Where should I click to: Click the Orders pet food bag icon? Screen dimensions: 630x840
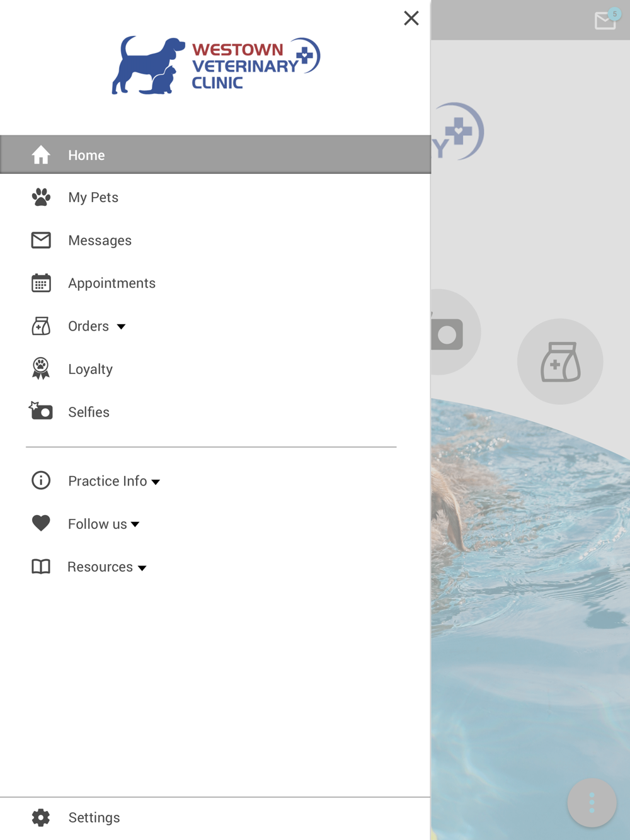[x=41, y=326]
